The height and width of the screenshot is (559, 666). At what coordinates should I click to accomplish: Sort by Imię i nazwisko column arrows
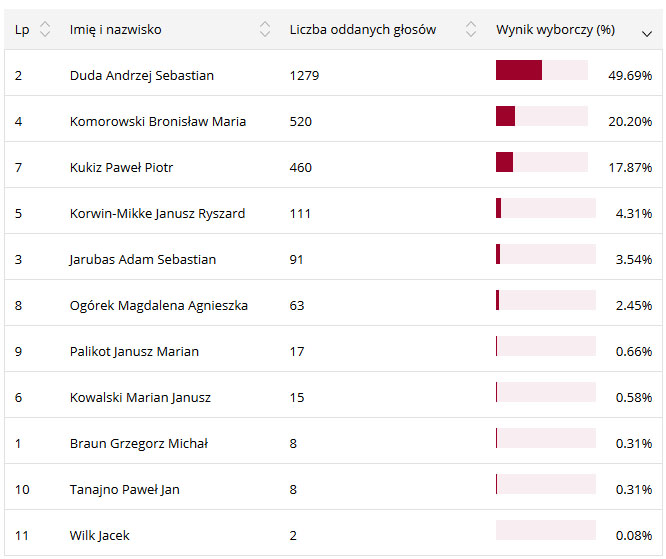265,30
